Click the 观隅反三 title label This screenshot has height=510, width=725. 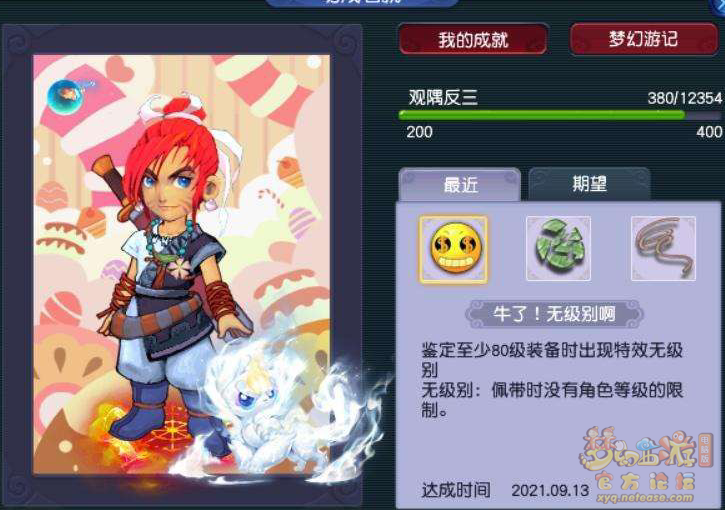[x=443, y=98]
